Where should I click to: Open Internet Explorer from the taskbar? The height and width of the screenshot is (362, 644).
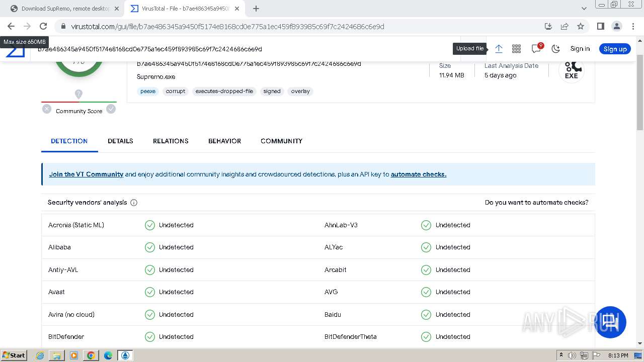click(40, 355)
